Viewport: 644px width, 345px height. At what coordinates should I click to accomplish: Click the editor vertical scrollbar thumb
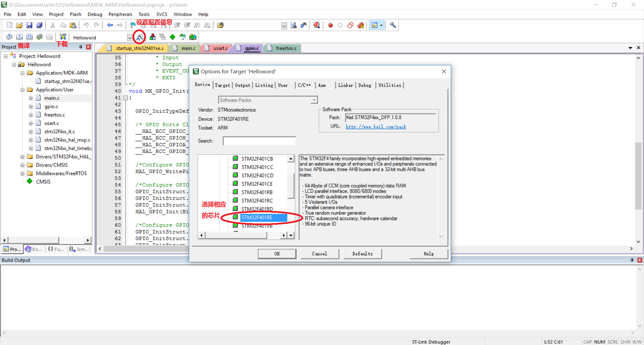tap(638, 176)
